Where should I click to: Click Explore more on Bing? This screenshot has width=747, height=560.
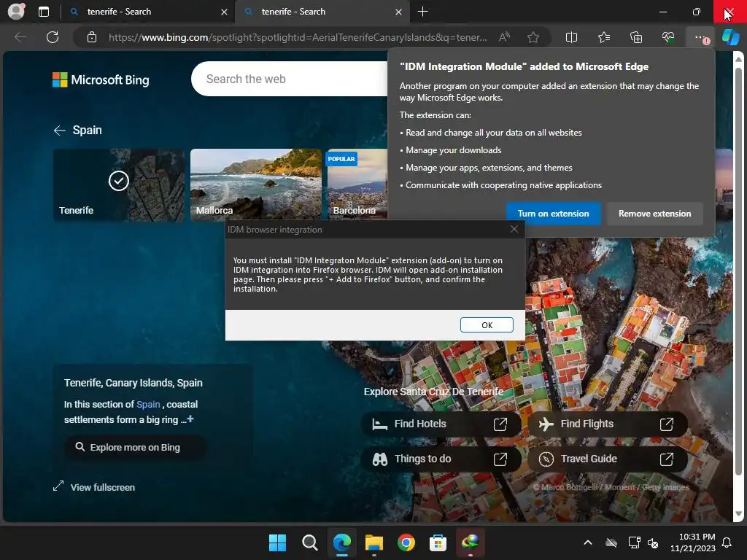coord(135,448)
